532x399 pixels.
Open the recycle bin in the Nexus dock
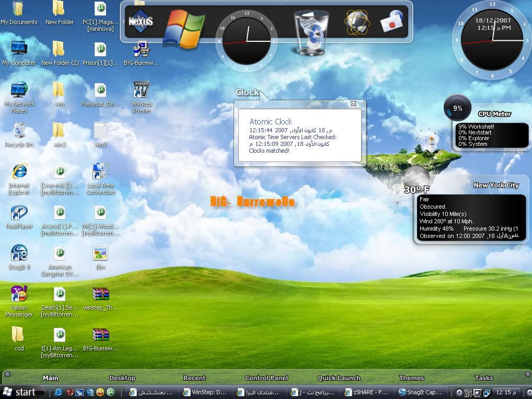(x=311, y=33)
